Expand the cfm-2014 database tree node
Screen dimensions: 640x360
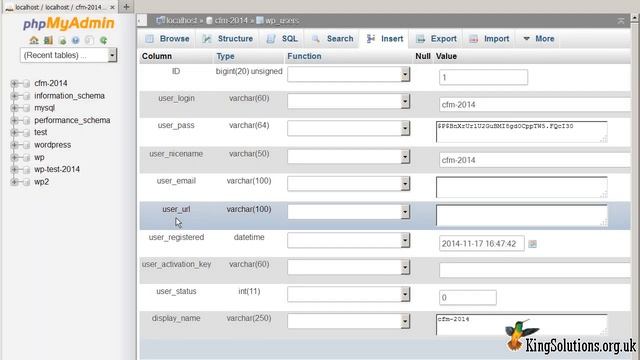pos(14,83)
